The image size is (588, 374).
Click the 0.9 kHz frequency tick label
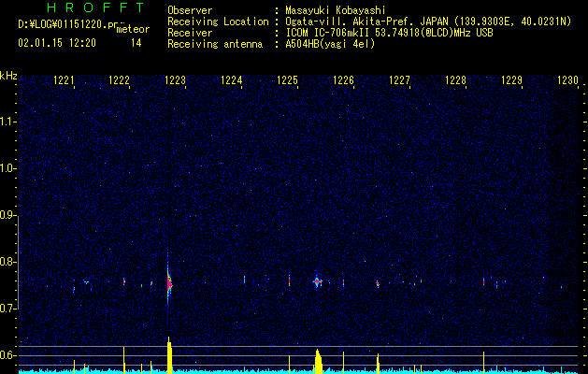(8, 215)
